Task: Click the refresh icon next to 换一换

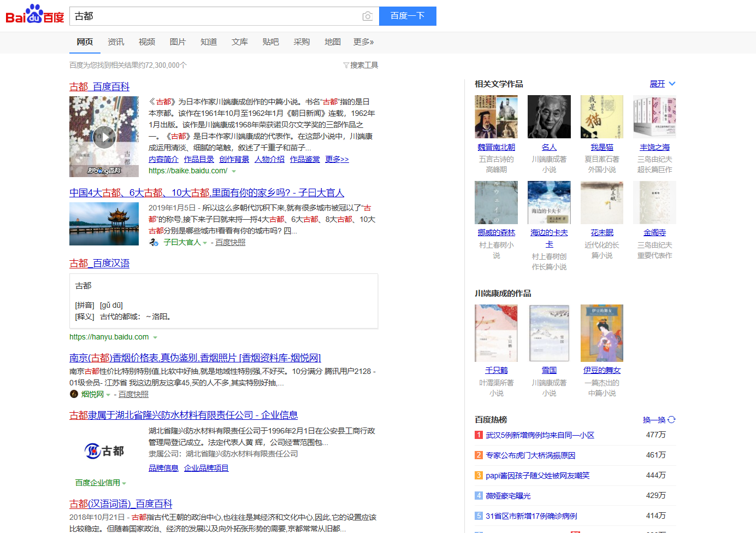Action: 672,420
